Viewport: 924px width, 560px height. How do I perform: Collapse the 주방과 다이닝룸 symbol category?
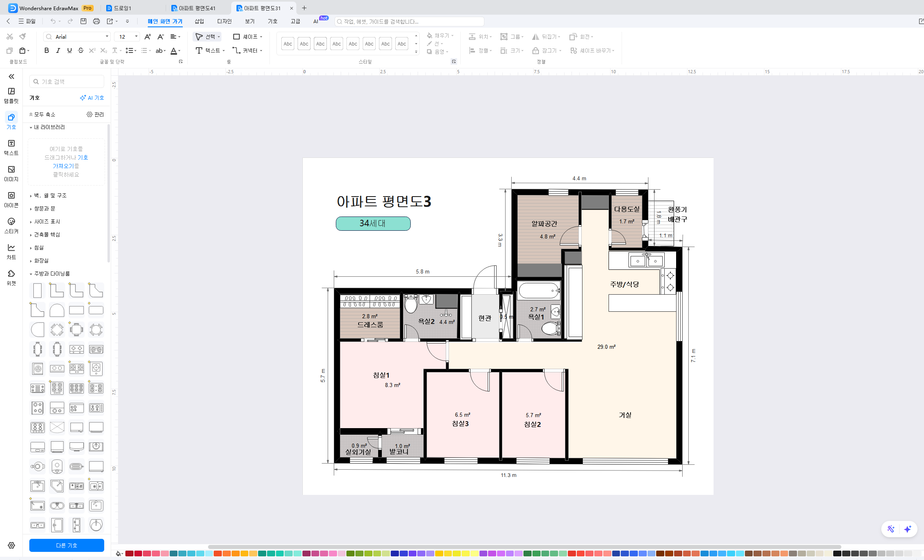(51, 273)
